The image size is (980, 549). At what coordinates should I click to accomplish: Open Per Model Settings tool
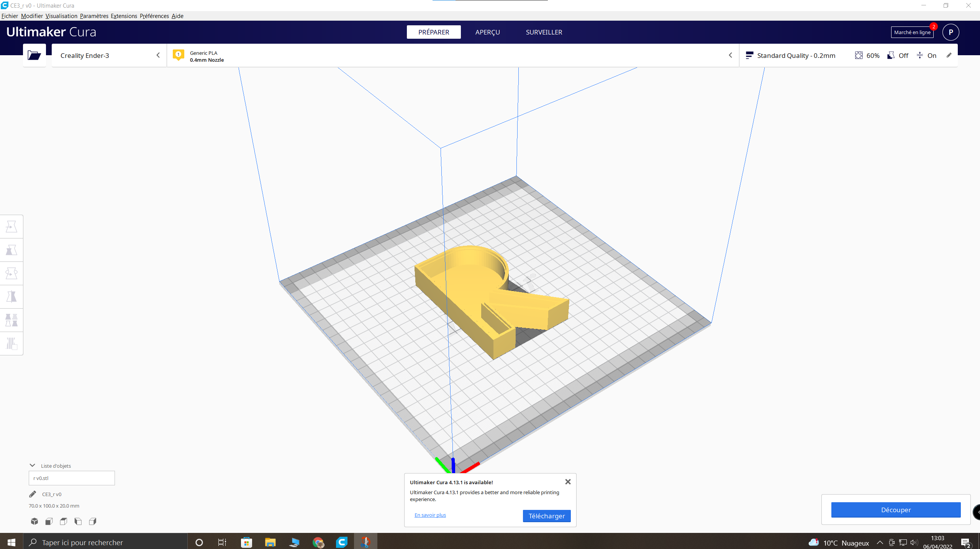(11, 321)
